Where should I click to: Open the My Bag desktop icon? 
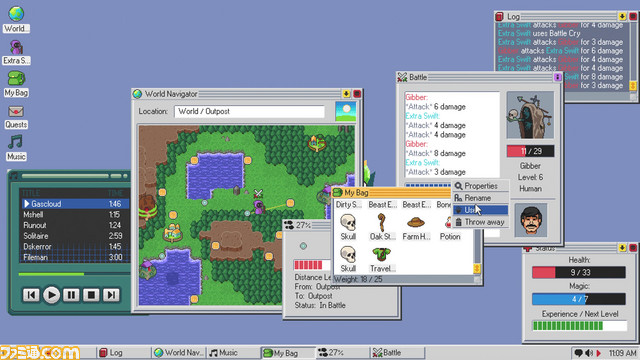16,84
